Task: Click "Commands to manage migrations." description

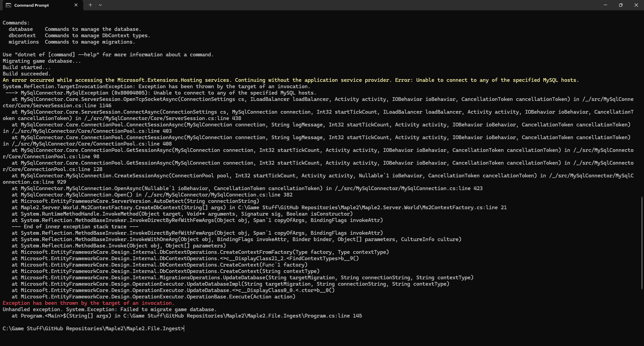Action: [90, 42]
